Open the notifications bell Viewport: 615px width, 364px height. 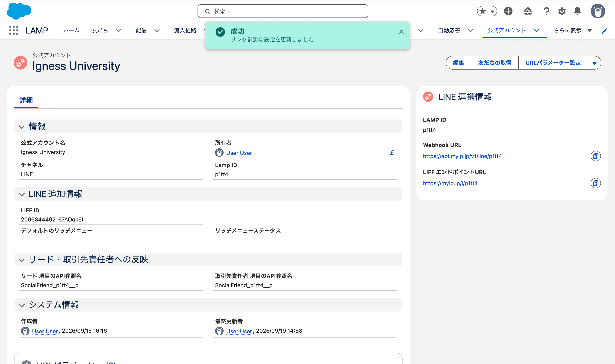tap(577, 11)
